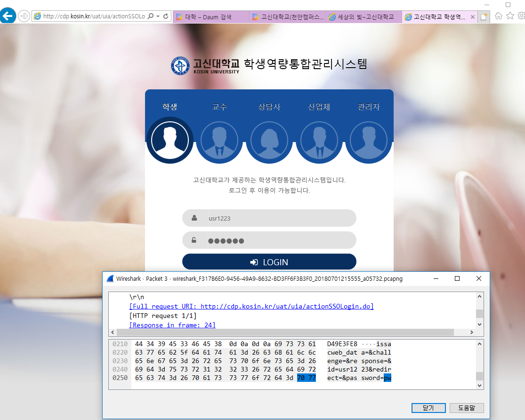Select the 관리자 login type label
The height and width of the screenshot is (420, 525).
(x=369, y=107)
